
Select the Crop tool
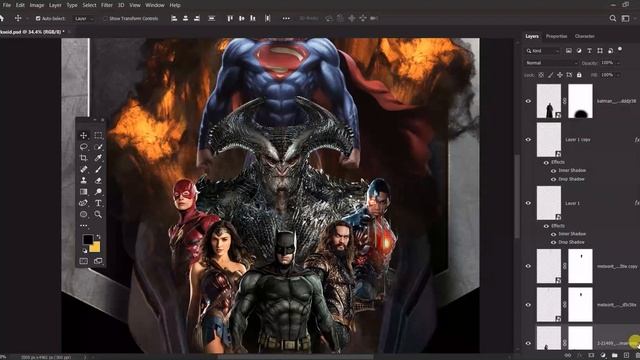click(84, 158)
